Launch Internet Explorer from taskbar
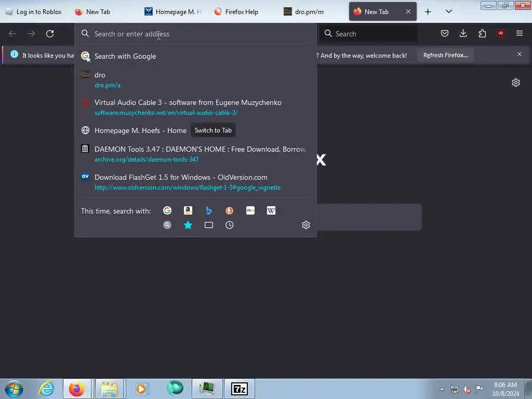 46,389
